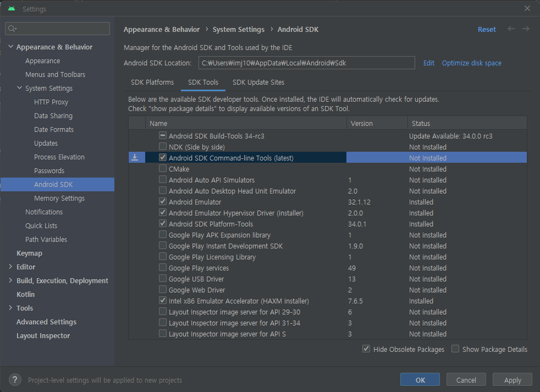Click Appearance & Behavior breadcrumb

(162, 30)
